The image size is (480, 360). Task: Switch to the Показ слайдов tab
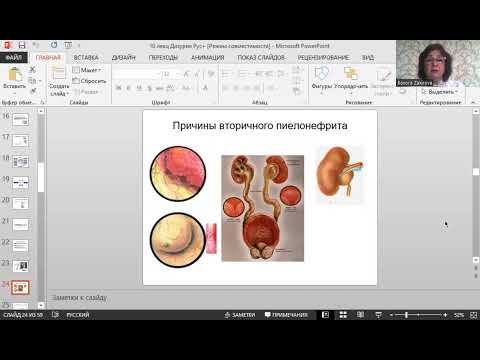261,57
